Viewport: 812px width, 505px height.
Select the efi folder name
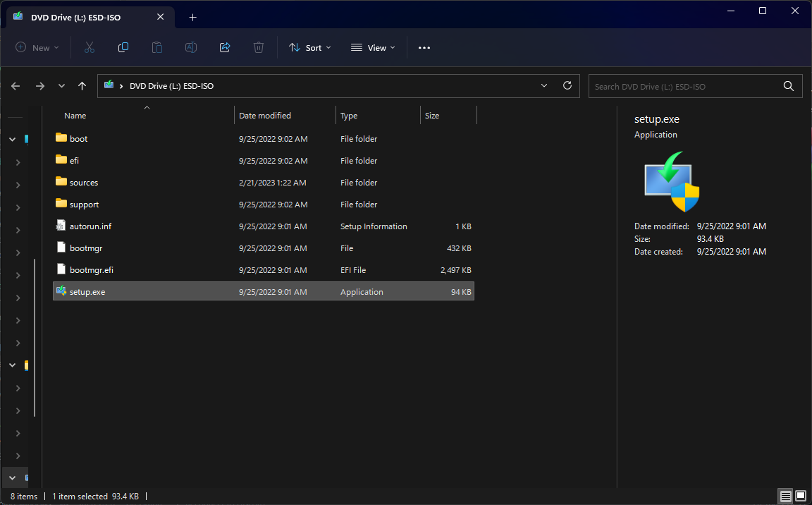tap(74, 161)
